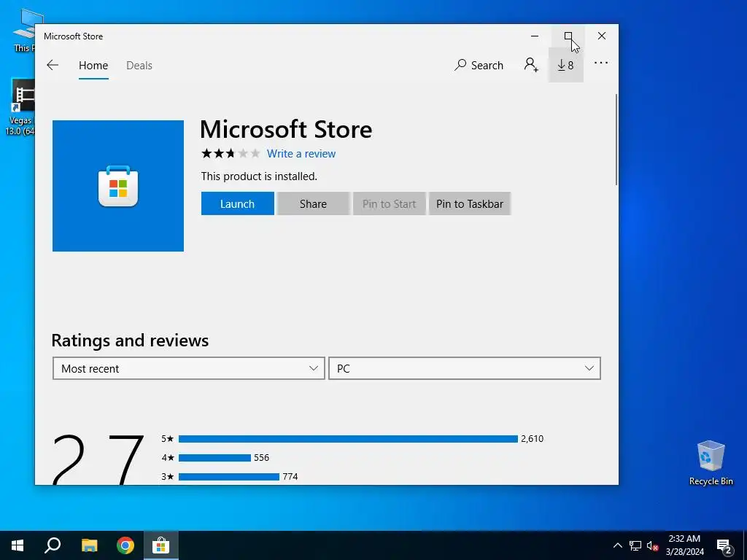Go back using the back arrow
This screenshot has height=560, width=747.
(53, 65)
